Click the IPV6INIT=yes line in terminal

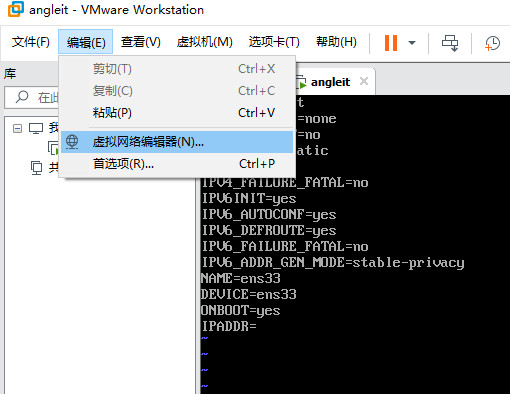click(x=249, y=199)
